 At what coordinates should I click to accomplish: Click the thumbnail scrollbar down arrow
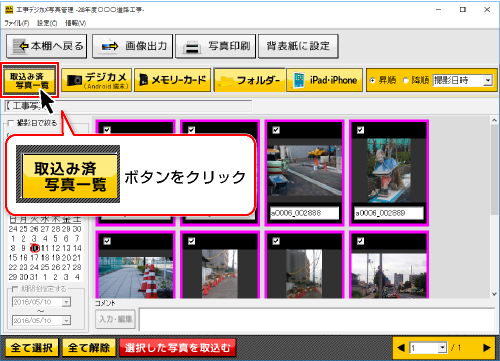494,294
